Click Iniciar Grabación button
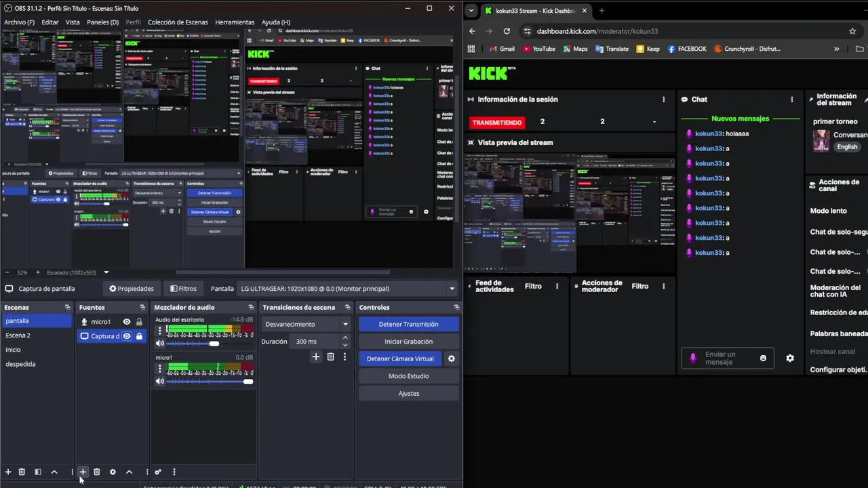868x488 pixels. (x=409, y=342)
